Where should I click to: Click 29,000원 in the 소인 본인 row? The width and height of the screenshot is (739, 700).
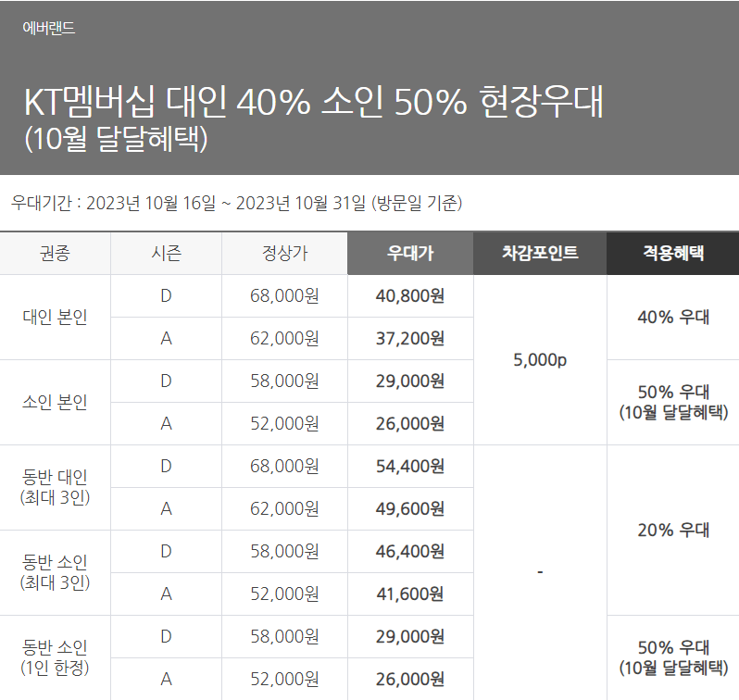point(410,381)
